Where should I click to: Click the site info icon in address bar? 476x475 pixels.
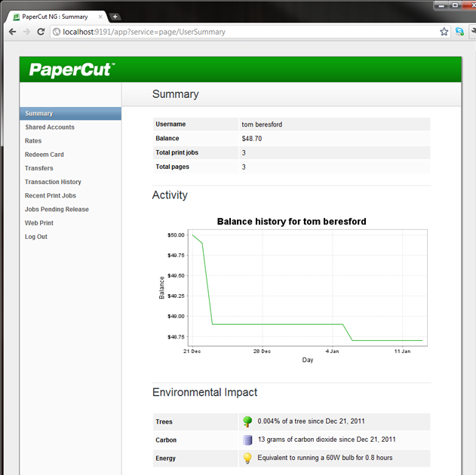point(57,32)
